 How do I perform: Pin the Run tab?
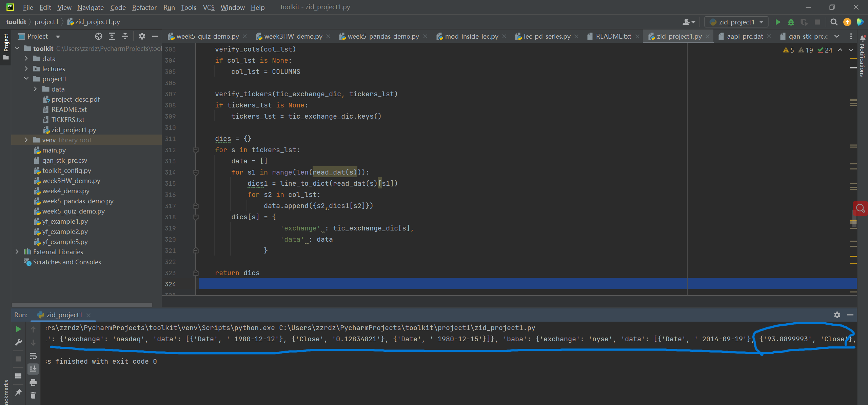(18, 392)
